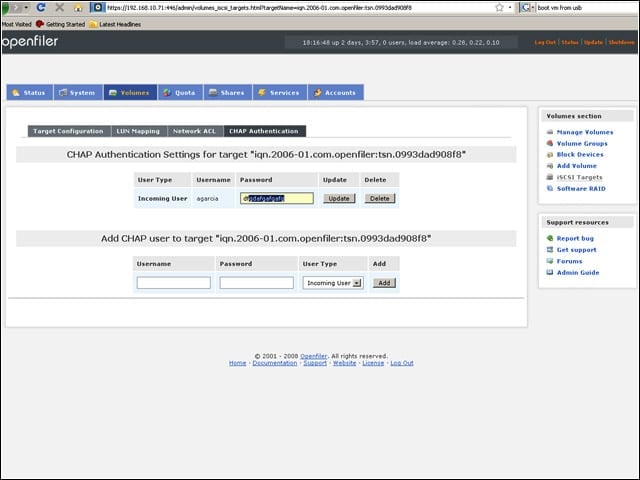Click the browser reload icon
This screenshot has width=640, height=480.
pos(41,7)
